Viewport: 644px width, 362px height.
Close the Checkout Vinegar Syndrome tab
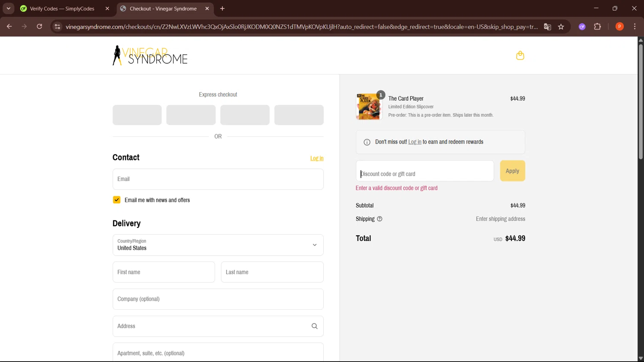click(207, 9)
